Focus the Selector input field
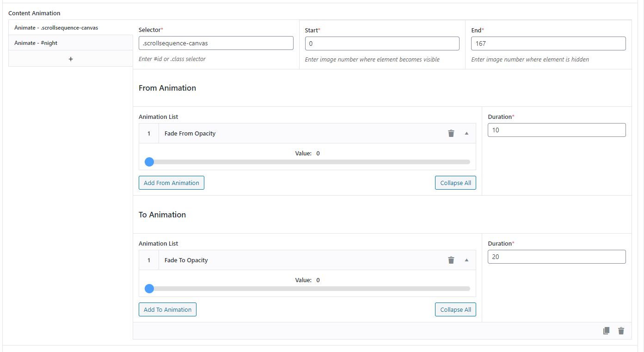Image resolution: width=644 pixels, height=352 pixels. [x=216, y=43]
